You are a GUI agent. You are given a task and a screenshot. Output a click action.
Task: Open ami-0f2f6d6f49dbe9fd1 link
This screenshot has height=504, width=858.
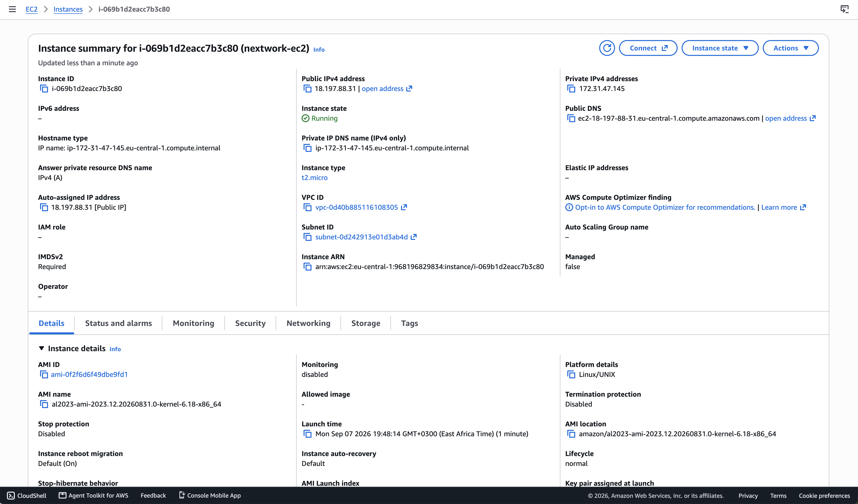coord(89,374)
